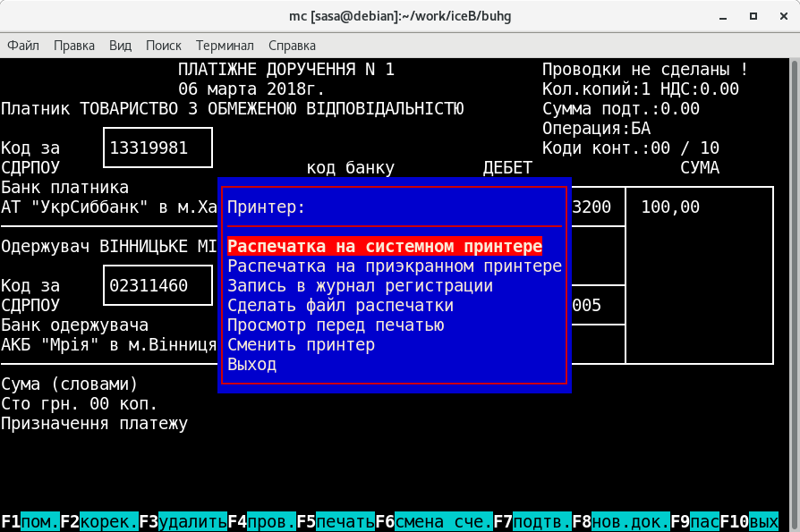
Task: Click Сто грн. 00 коп. text
Action: pos(79,404)
